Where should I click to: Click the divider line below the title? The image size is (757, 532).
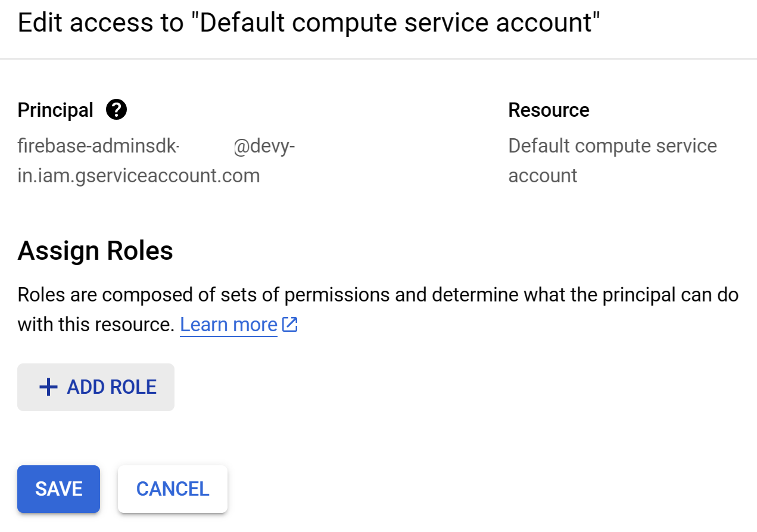(x=378, y=59)
